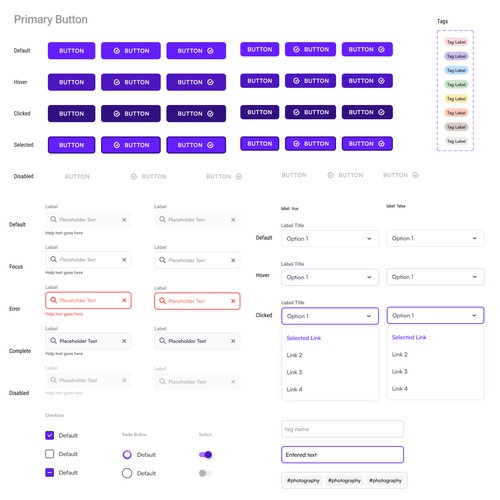Click the clear X in Default input without help text
Viewport: 500px width, 500px height.
click(233, 220)
